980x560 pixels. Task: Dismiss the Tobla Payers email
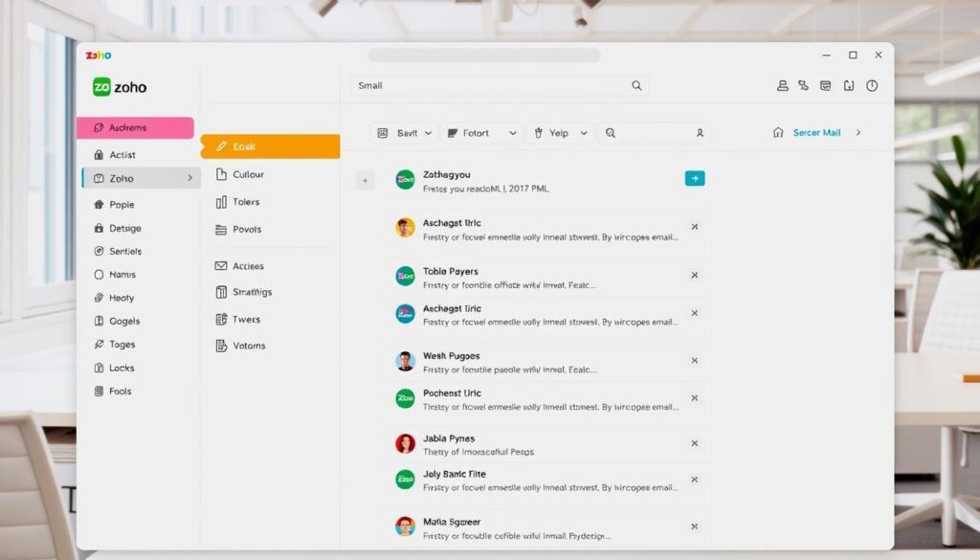pyautogui.click(x=695, y=275)
